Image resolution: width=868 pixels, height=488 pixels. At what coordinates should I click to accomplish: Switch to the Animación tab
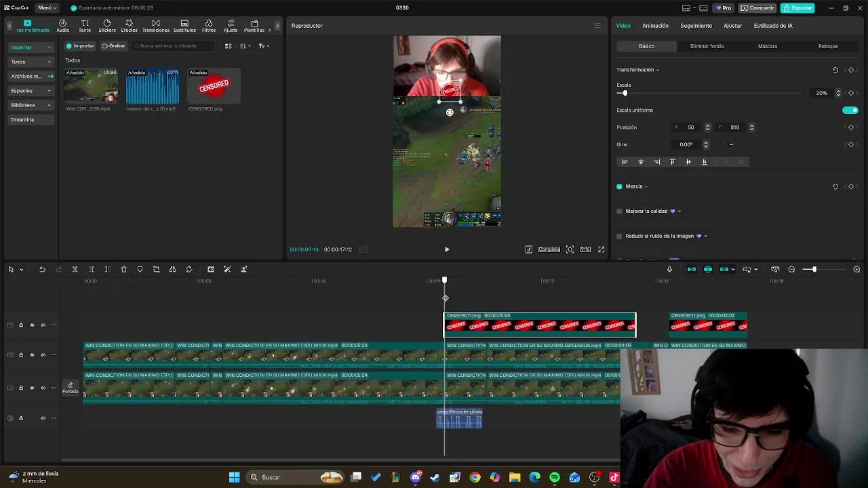coord(655,26)
